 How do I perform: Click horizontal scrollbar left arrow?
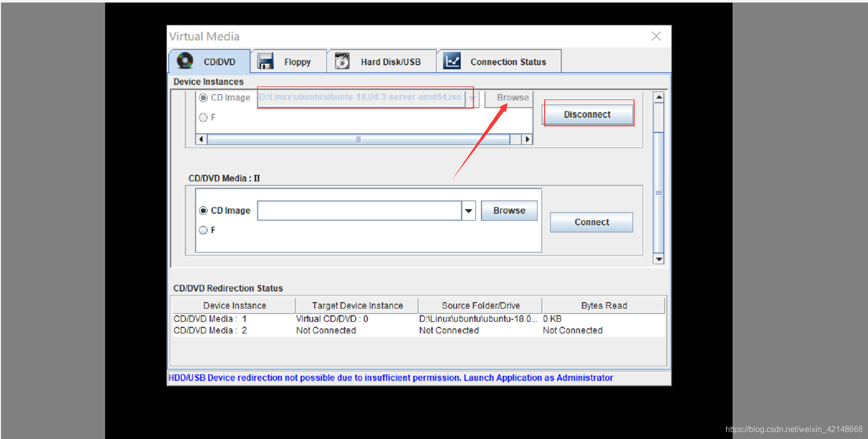[202, 139]
